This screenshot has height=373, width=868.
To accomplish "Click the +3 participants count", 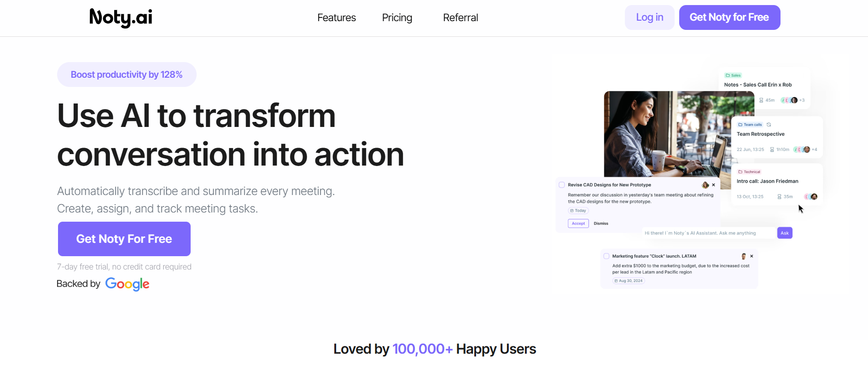I will [x=802, y=100].
